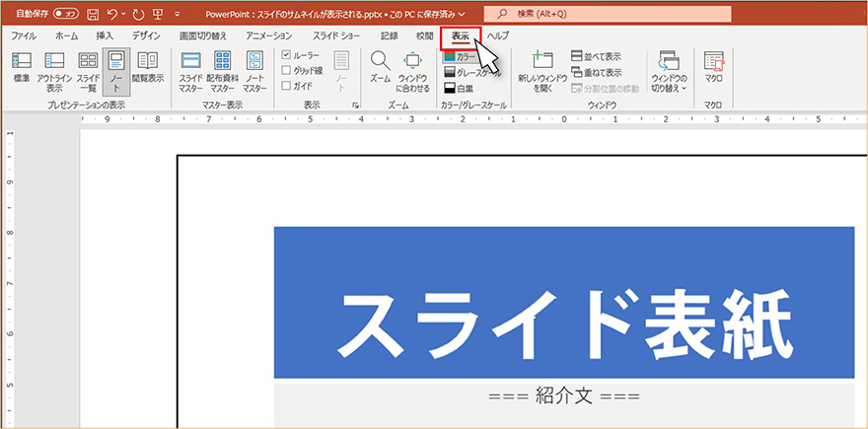Click Arrange All (並べて表示) button
Screen dimensions: 868x429
(596, 56)
